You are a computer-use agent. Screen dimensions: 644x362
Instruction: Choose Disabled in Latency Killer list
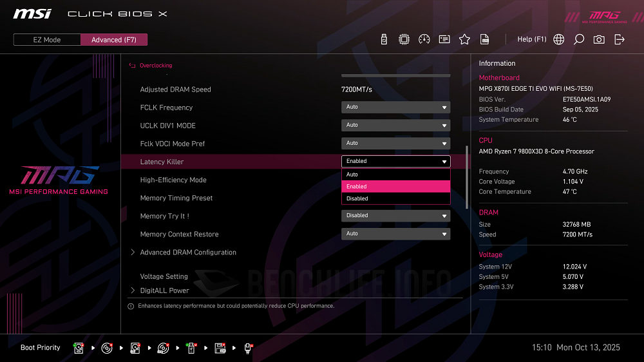395,198
